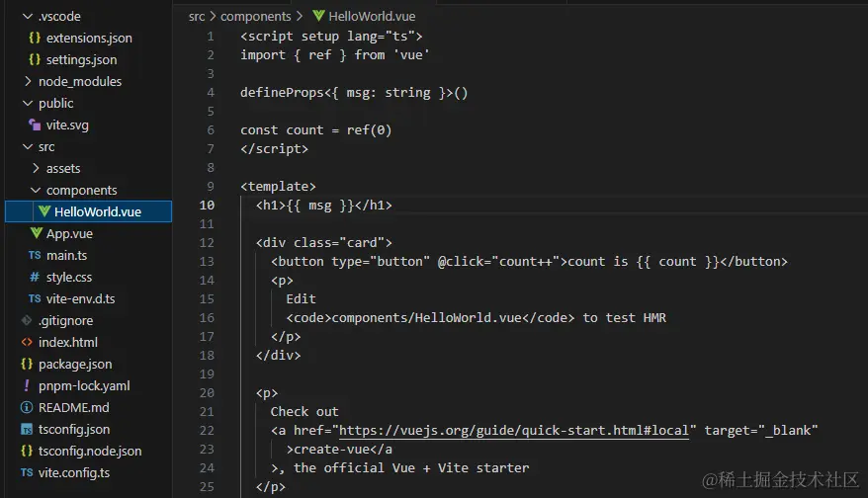Open vite-env.d.ts file

point(80,298)
